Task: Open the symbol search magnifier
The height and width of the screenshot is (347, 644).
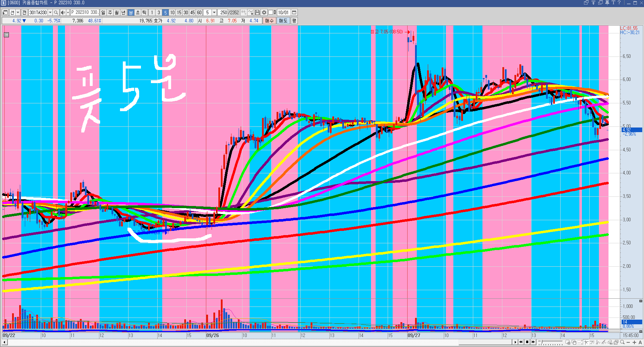Action: coord(56,12)
